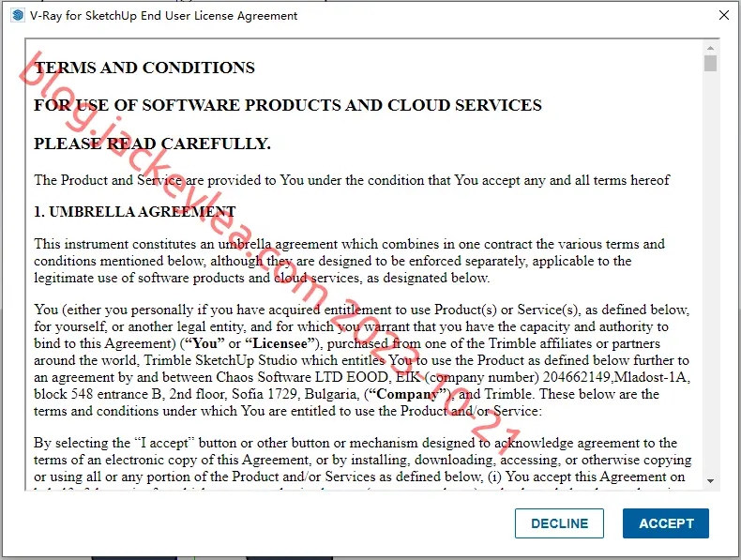Image resolution: width=741 pixels, height=560 pixels.
Task: Click the text "Chaos Software LTD EOOD"
Action: coord(302,377)
